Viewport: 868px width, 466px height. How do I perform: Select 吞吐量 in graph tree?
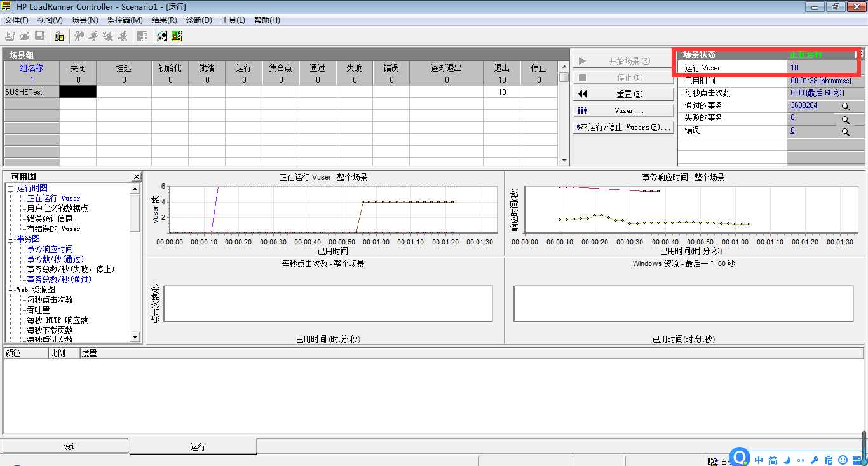(x=38, y=310)
